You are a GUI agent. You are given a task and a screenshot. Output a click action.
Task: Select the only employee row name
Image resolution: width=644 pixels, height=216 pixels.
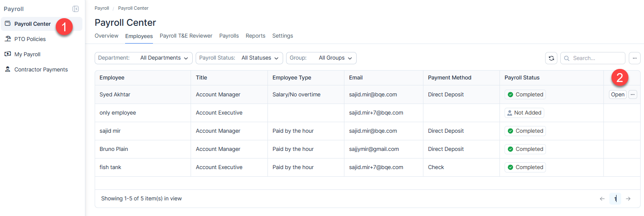(118, 113)
